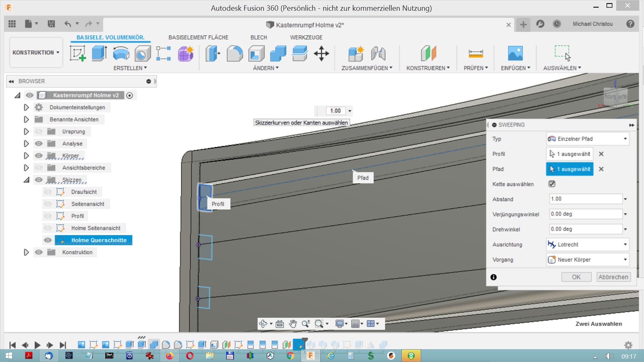This screenshot has height=362, width=644.
Task: Open the Typ Einzelner Pfad dropdown
Action: tap(588, 139)
